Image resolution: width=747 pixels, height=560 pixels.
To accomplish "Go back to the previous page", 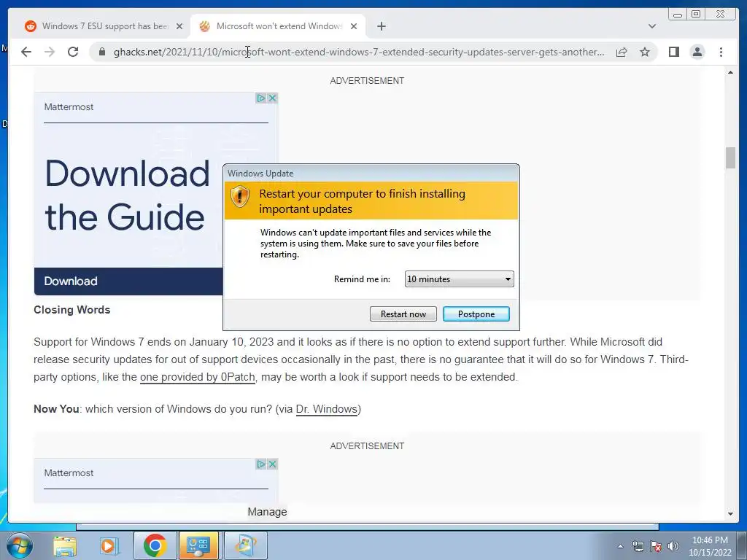I will pyautogui.click(x=26, y=52).
